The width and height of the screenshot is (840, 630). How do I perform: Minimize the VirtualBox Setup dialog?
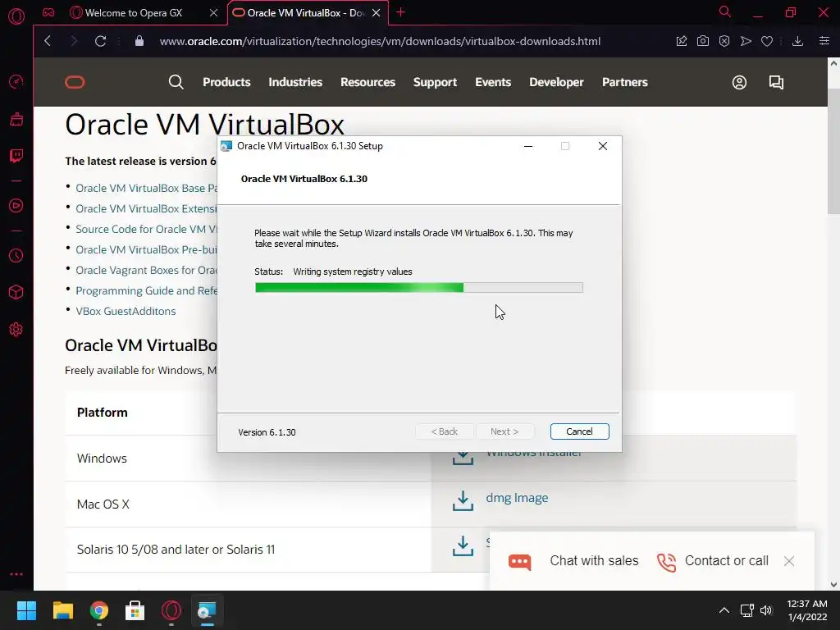point(528,146)
